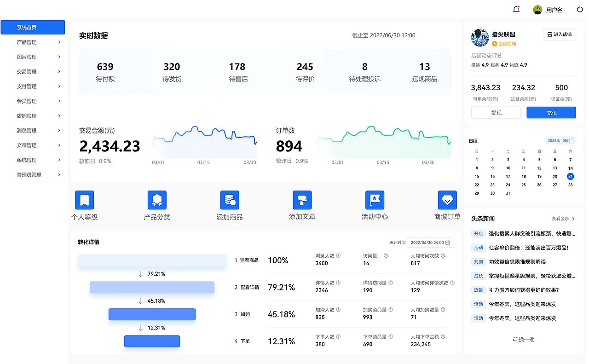This screenshot has height=364, width=589.
Task: Click the 进入店铺 button
Action: 560,35
